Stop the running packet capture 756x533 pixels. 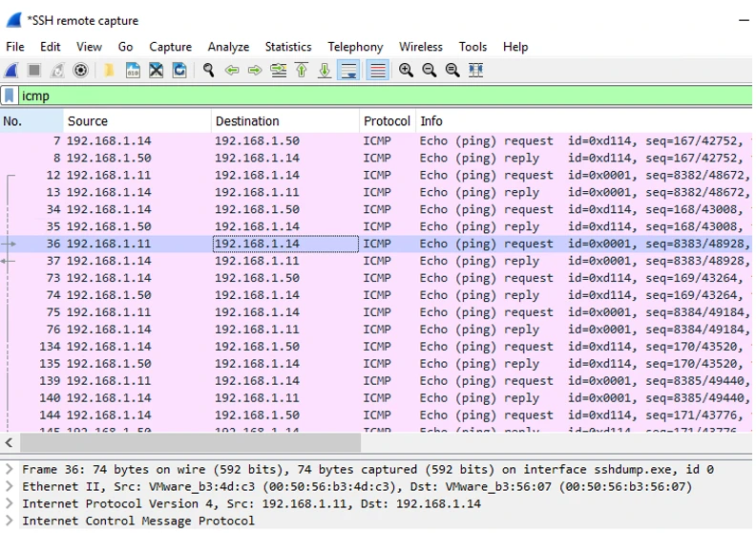click(x=34, y=71)
